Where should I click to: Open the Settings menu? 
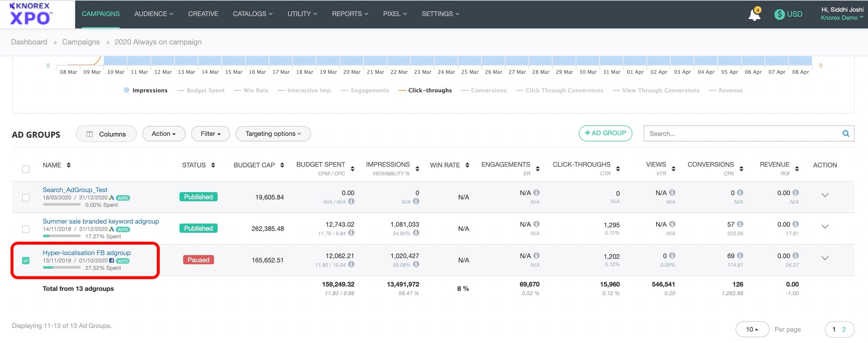(x=440, y=14)
